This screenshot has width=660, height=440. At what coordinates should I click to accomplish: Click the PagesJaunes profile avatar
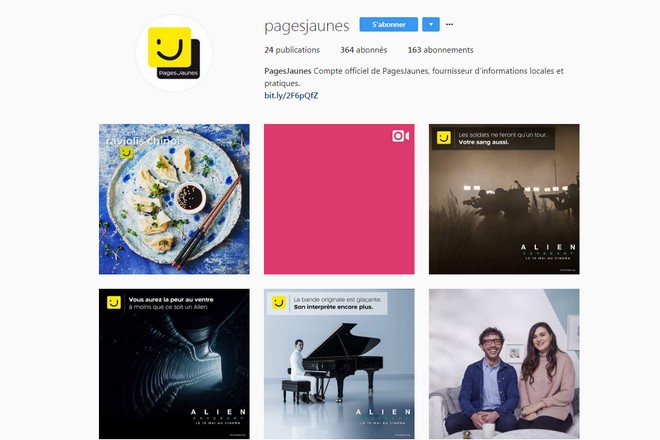(x=174, y=53)
